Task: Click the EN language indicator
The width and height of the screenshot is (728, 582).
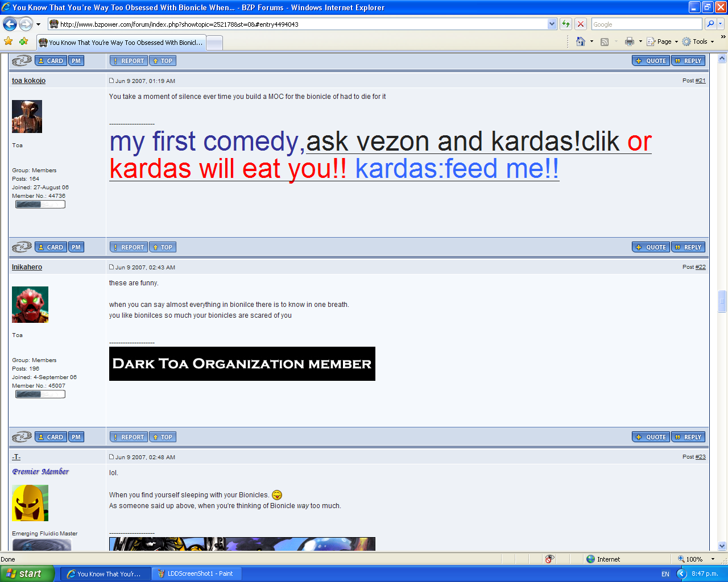Action: point(665,574)
